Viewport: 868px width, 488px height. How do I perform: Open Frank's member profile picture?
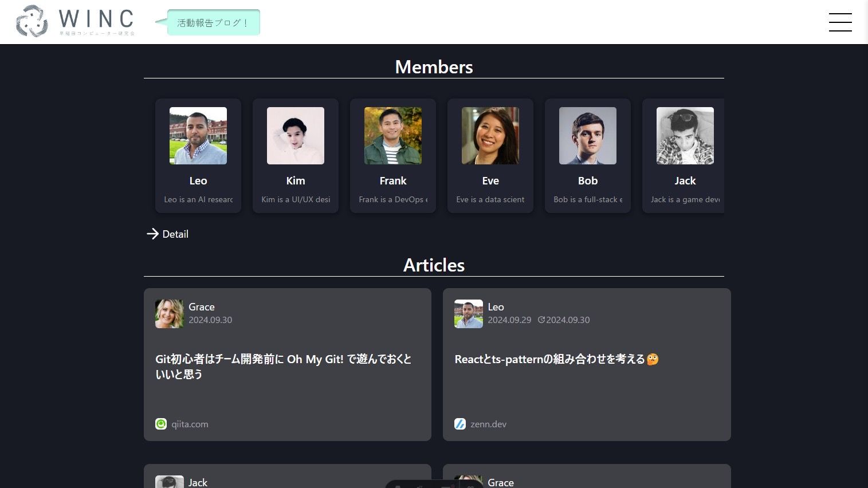coord(393,136)
